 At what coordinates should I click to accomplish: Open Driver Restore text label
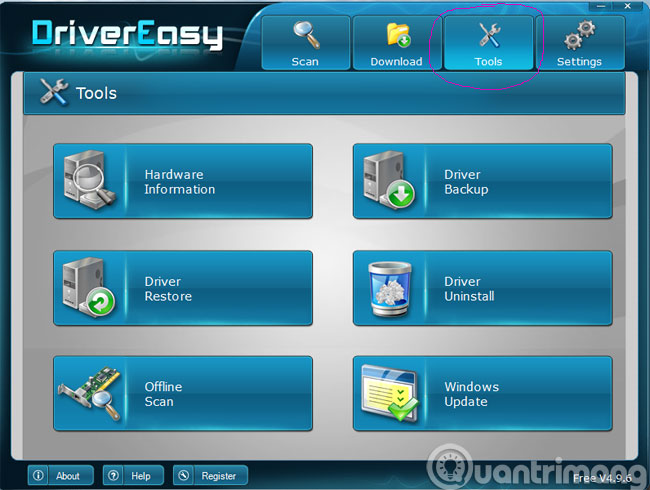(x=168, y=289)
